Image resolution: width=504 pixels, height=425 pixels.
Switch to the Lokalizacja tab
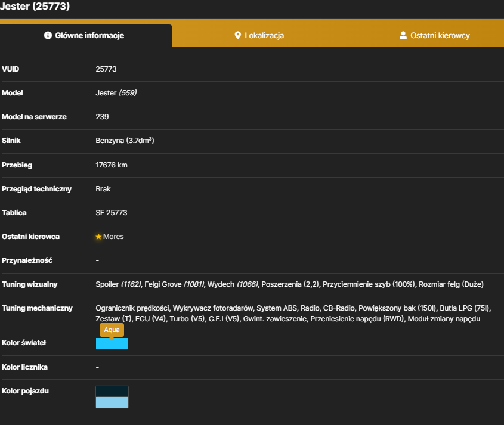[259, 36]
